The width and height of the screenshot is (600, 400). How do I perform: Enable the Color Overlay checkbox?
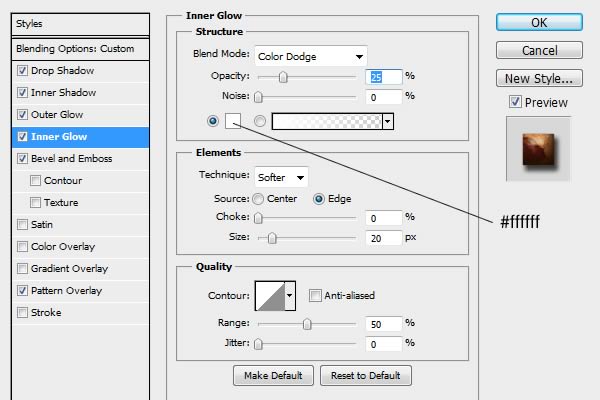click(22, 247)
